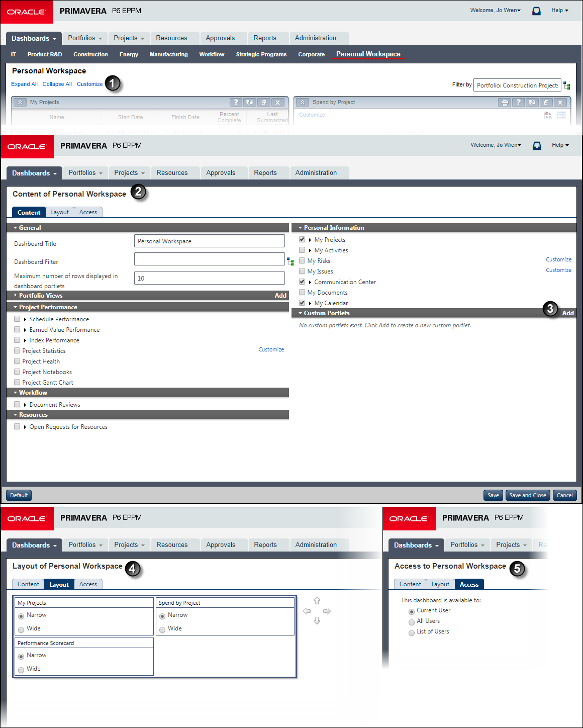
Task: Click Oracle logo in the Access to Personal Workspace screen
Action: pos(409,518)
